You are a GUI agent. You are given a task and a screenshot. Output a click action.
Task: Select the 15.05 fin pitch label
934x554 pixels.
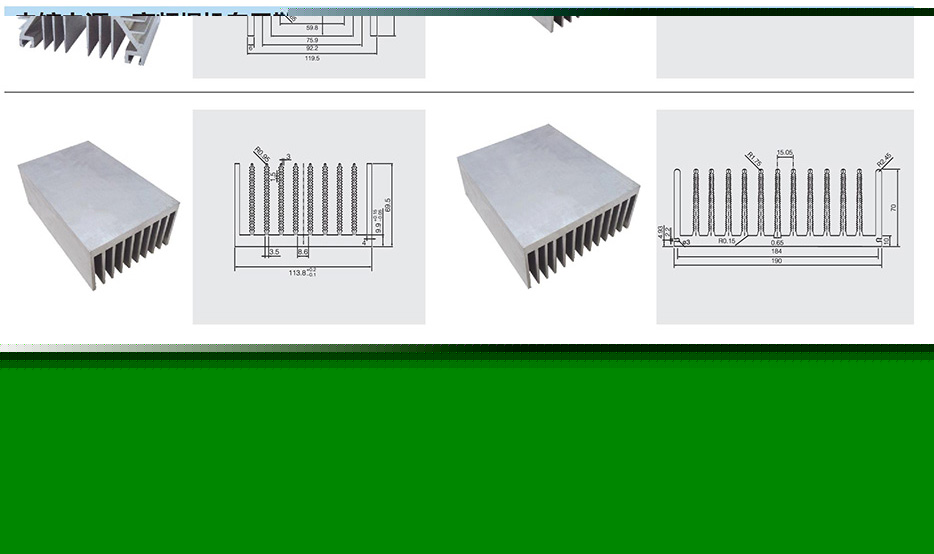784,153
